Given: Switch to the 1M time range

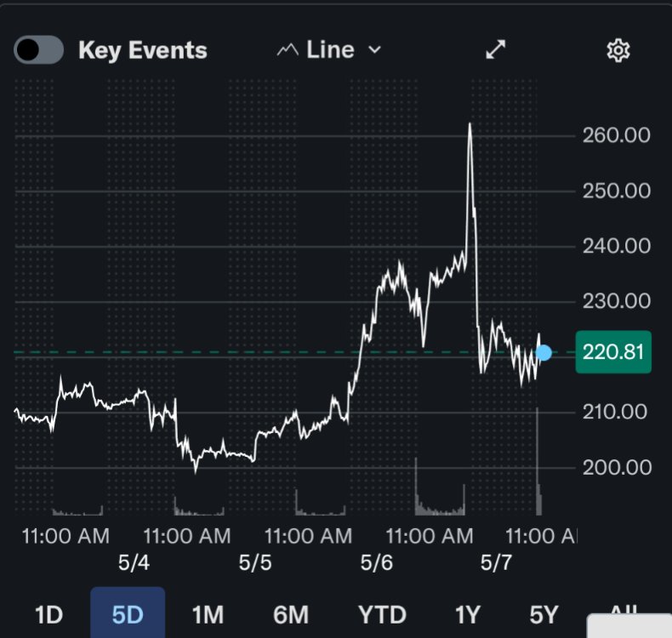Looking at the screenshot, I should (208, 615).
